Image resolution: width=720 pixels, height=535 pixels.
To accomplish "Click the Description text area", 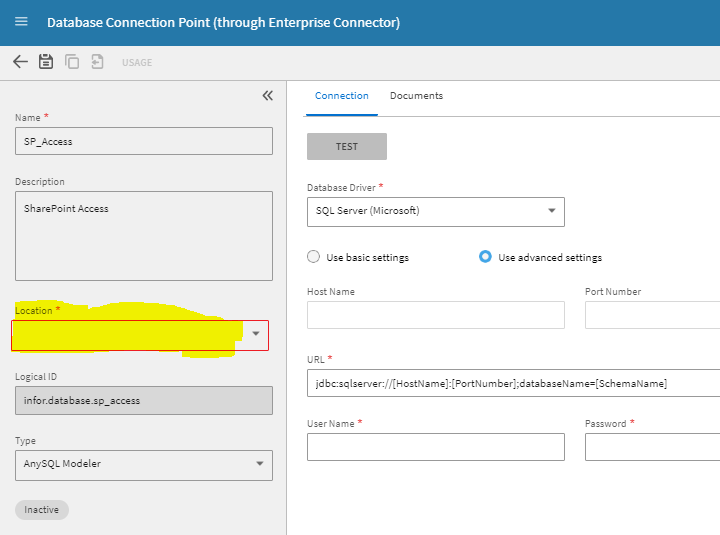I will (144, 236).
